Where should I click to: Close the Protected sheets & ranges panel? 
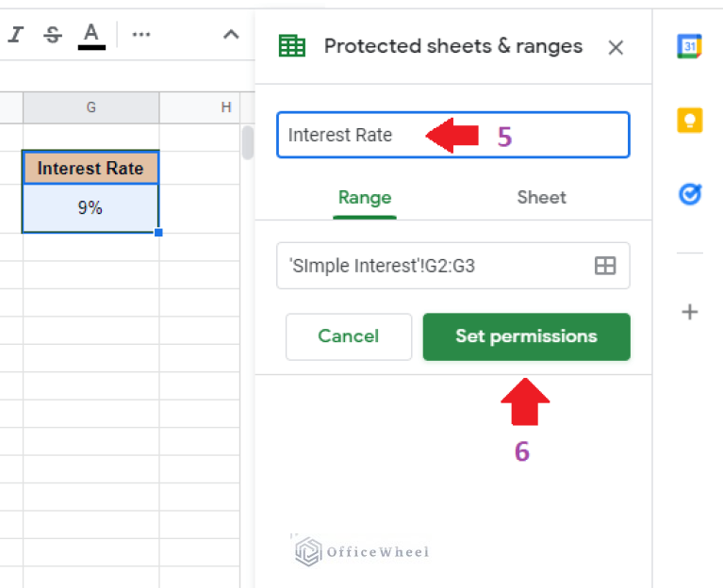(616, 47)
